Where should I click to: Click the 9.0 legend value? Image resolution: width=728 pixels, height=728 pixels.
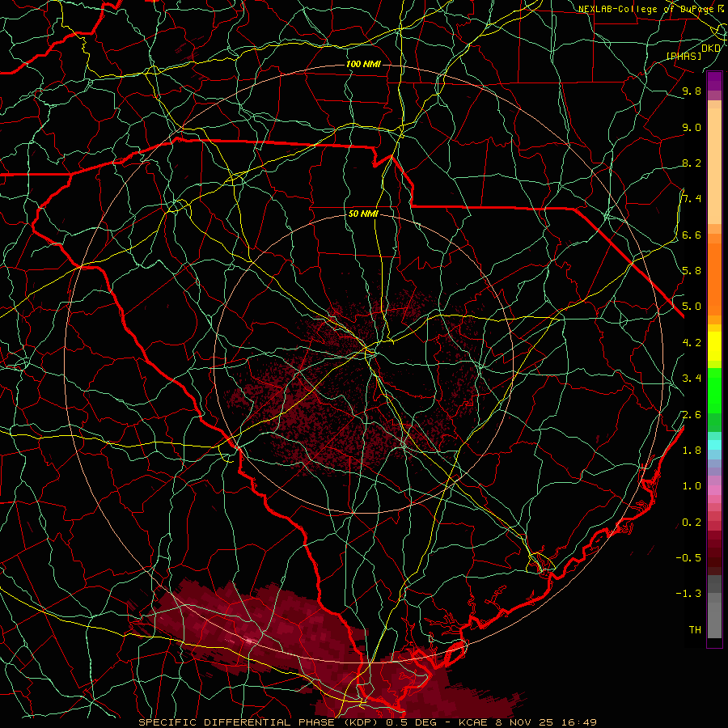692,127
